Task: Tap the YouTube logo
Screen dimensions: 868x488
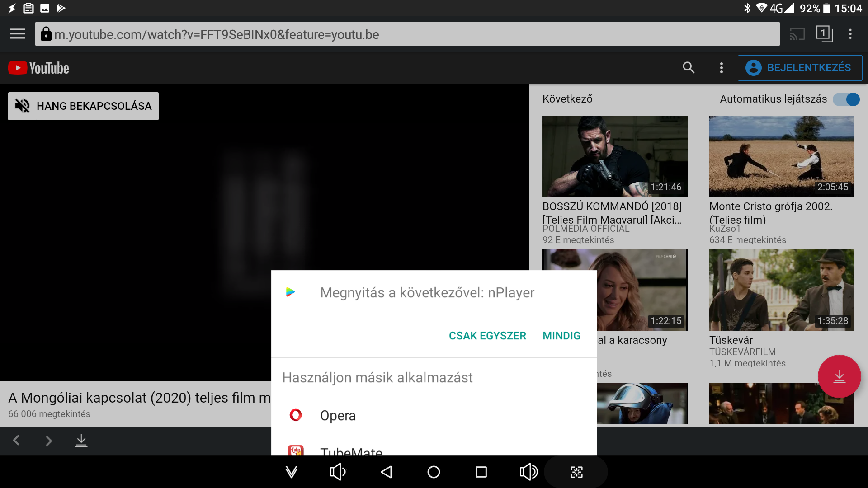Action: pos(39,68)
